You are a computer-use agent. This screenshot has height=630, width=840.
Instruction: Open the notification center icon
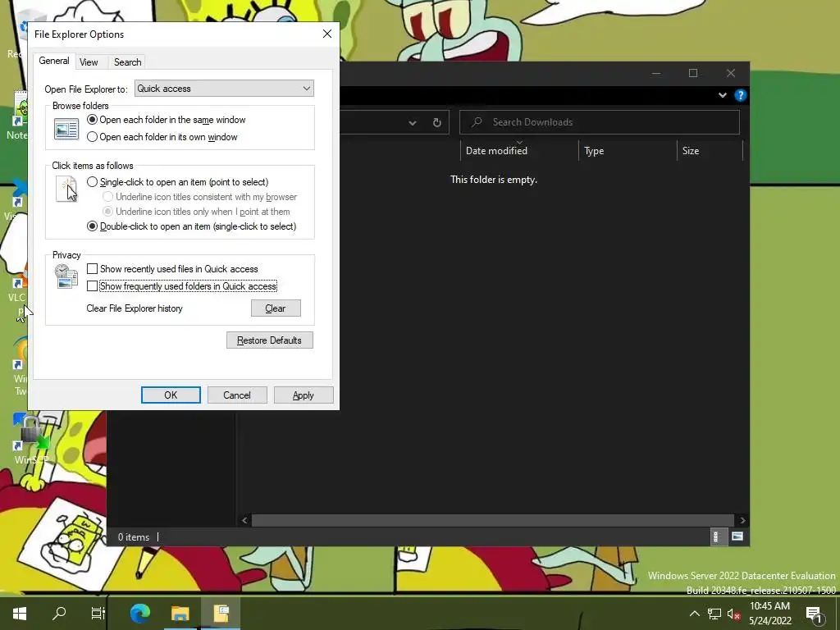click(x=815, y=614)
